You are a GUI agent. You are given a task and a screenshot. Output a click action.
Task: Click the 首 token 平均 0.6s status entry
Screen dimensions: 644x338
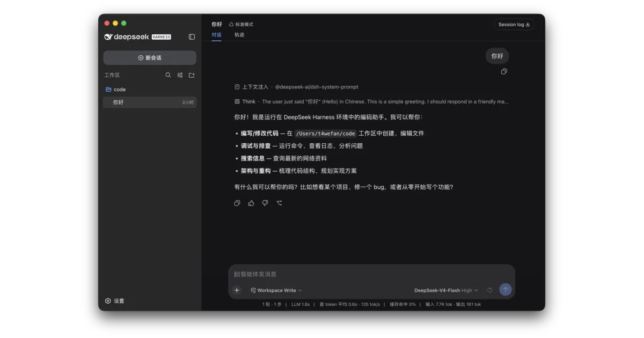339,304
